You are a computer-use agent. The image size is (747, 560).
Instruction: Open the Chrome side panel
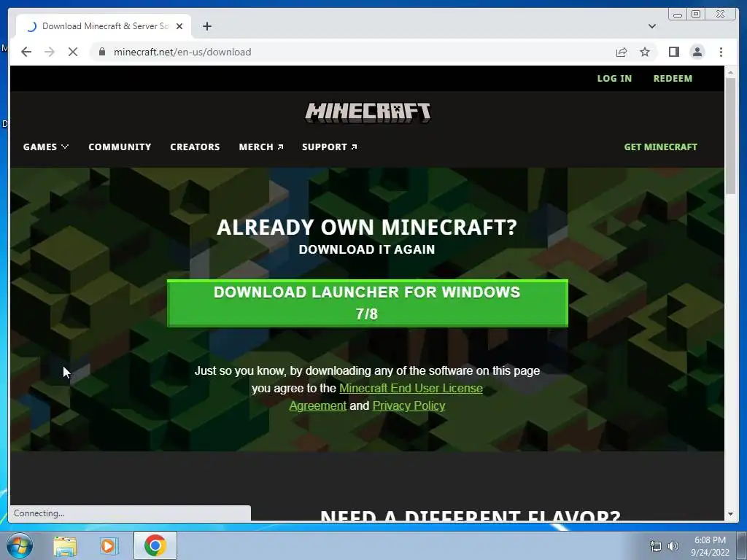[673, 52]
